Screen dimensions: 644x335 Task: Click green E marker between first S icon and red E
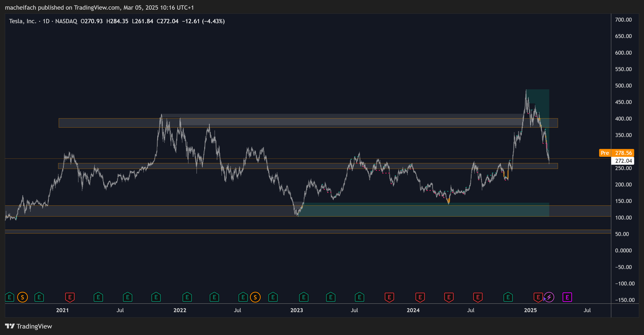39,297
